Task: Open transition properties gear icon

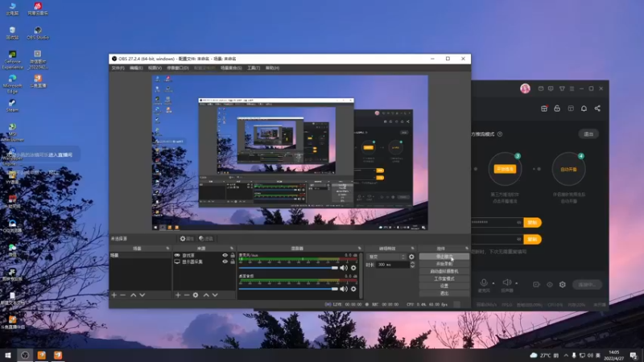Action: [x=411, y=257]
